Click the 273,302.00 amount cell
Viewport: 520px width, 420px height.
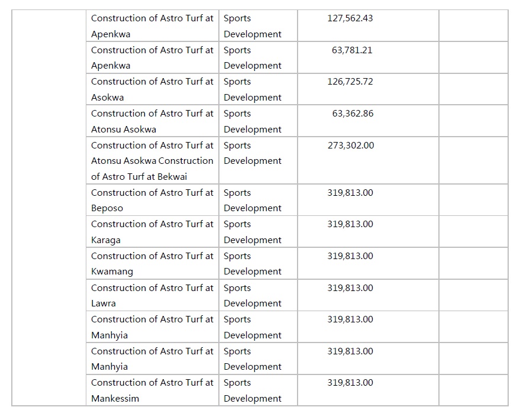pyautogui.click(x=351, y=146)
